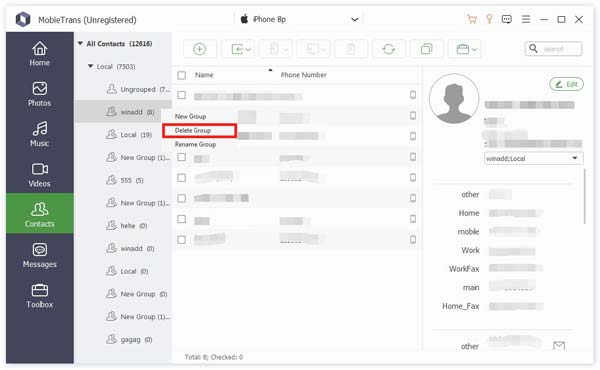Choose Delete Group from context menu

pos(193,130)
